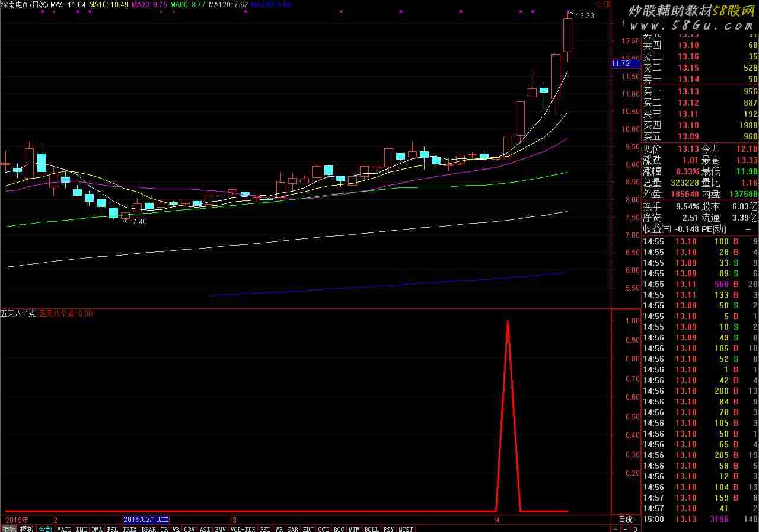The width and height of the screenshot is (759, 532).
Task: Click the 卖三 13.16 ask row
Action: (x=700, y=57)
